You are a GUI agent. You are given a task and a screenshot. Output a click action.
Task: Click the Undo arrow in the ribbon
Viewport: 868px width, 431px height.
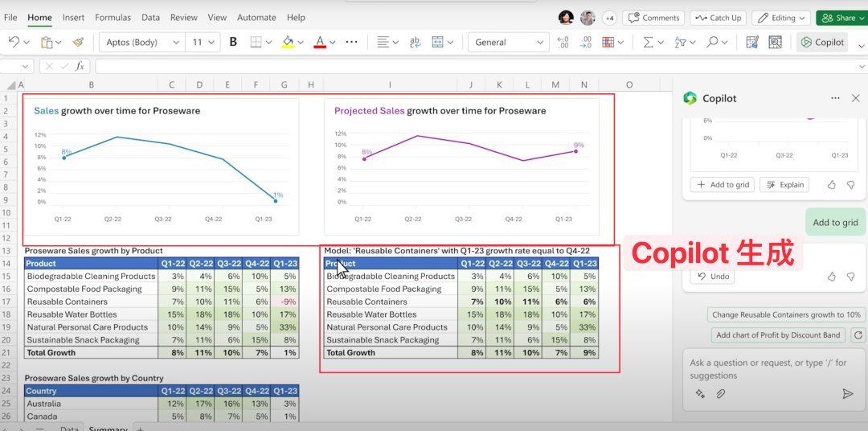click(14, 42)
